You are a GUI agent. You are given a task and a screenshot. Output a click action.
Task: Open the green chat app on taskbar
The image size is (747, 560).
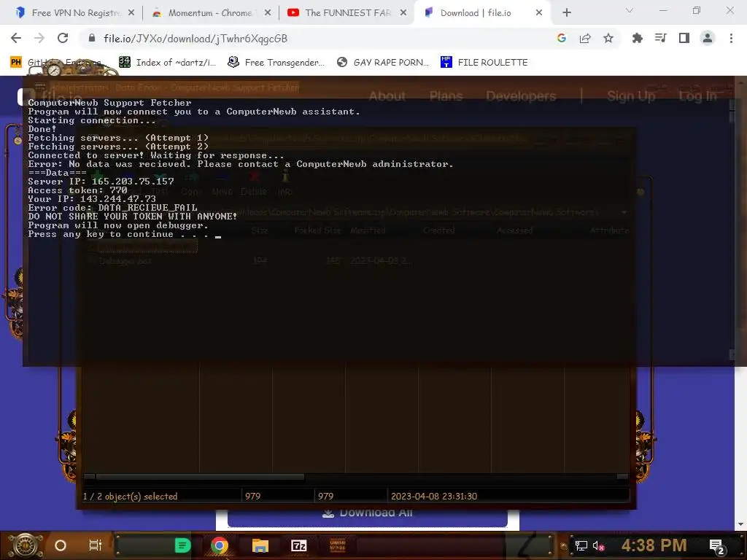[x=182, y=545]
